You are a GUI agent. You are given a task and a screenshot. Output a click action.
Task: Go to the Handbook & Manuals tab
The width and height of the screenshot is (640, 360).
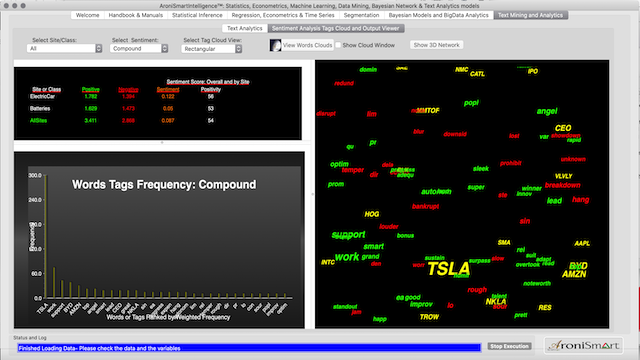click(x=136, y=15)
